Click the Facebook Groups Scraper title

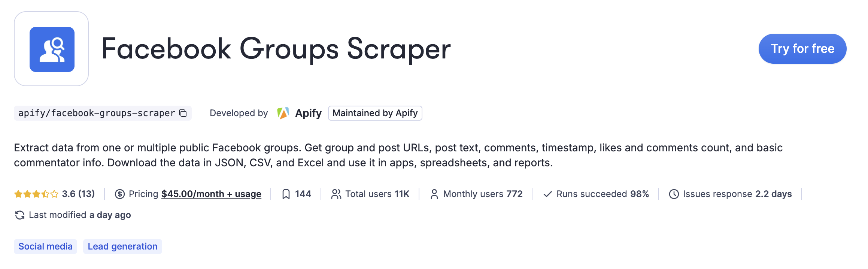(x=276, y=49)
